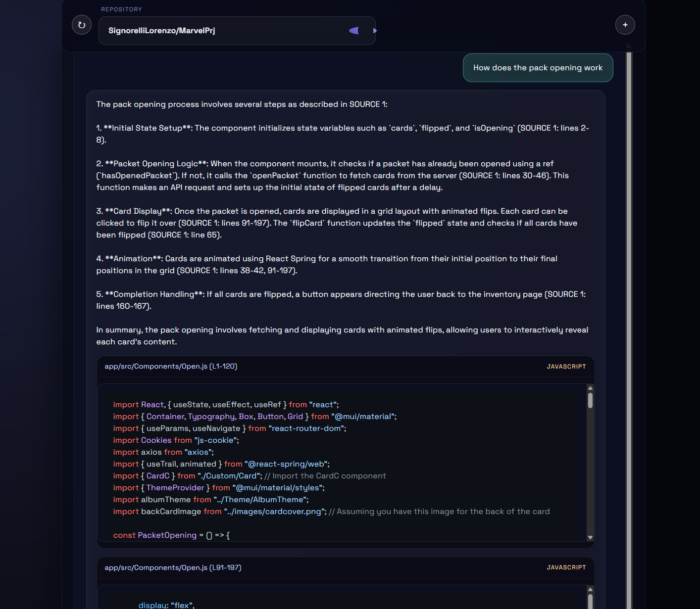Image resolution: width=700 pixels, height=609 pixels.
Task: Click the page scrollbar on the right edge
Action: click(x=628, y=297)
